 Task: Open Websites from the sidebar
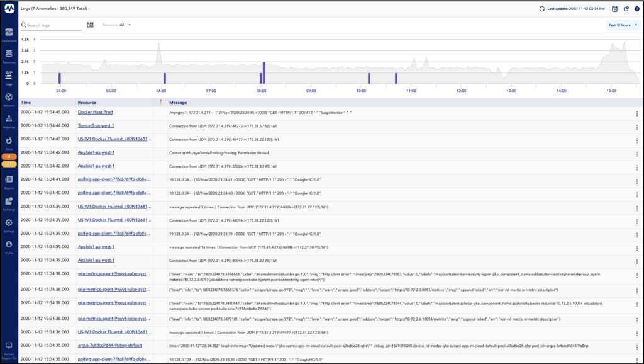click(x=9, y=100)
